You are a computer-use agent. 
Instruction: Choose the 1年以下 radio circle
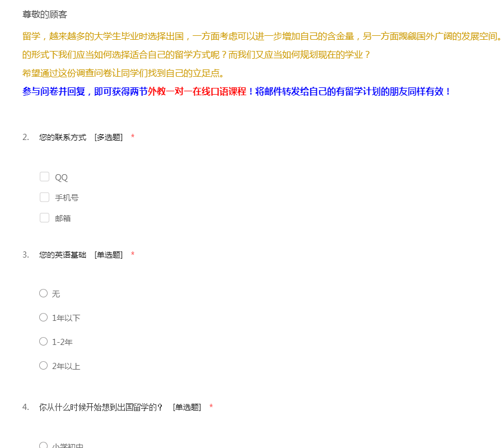[43, 318]
